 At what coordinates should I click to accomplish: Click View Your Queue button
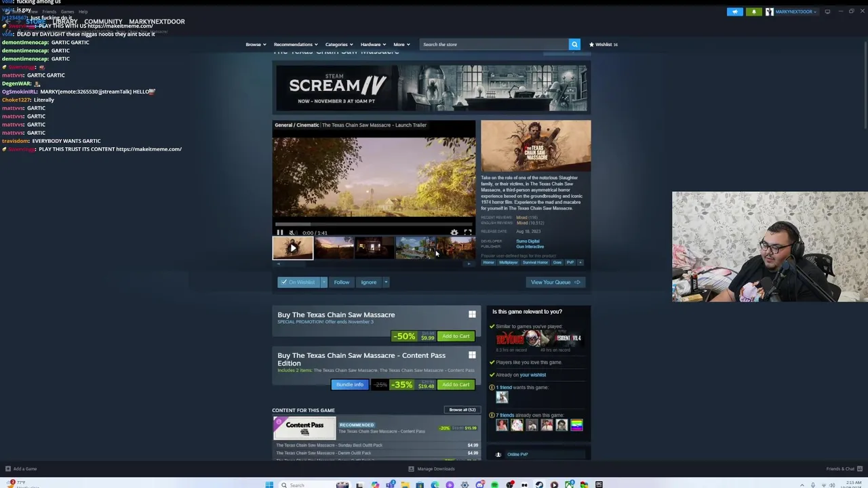point(555,282)
